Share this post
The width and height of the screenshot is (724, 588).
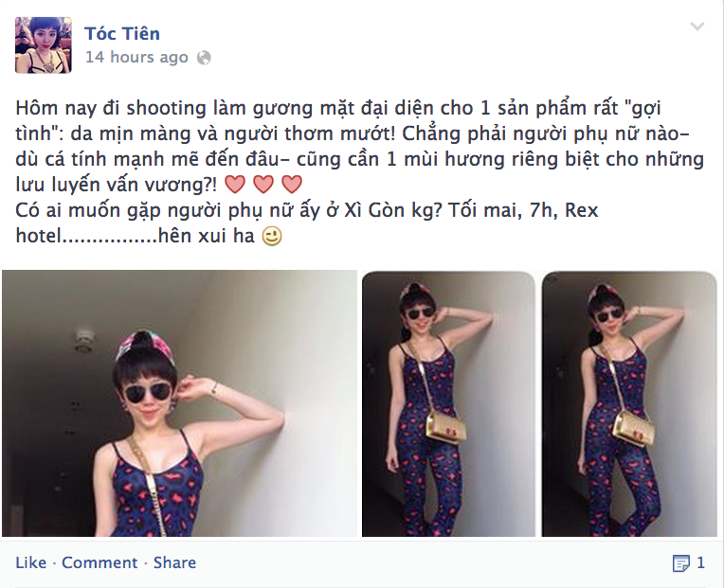pos(174,562)
